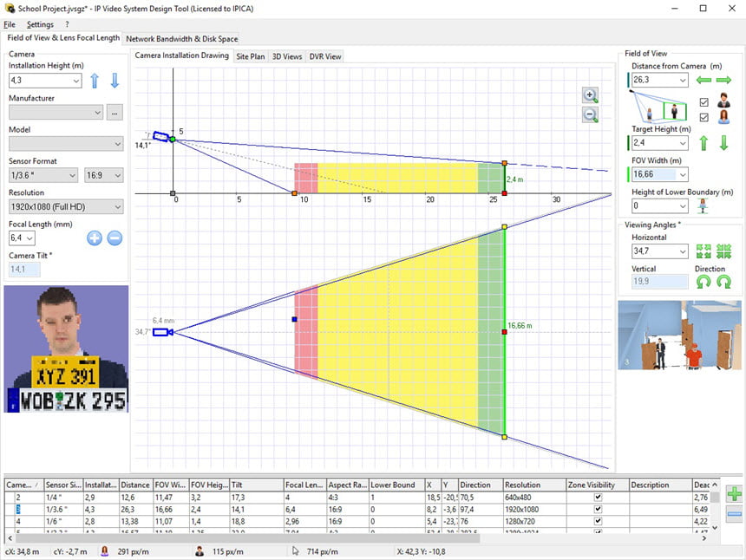The height and width of the screenshot is (560, 746).
Task: Select the 3D scene preview thumbnail
Action: point(679,335)
